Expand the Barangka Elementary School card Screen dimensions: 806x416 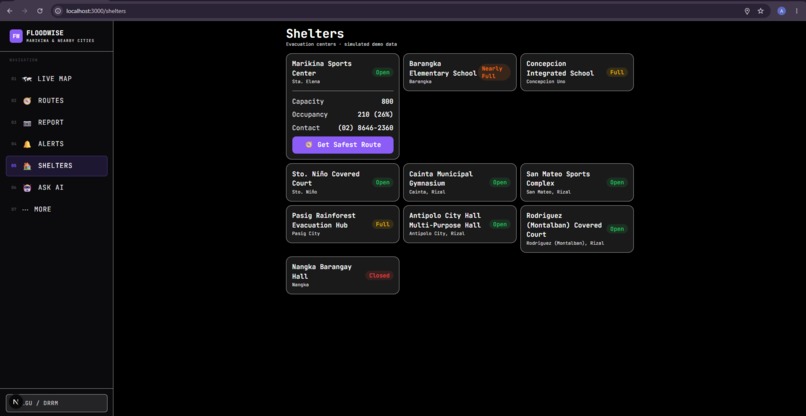click(x=460, y=73)
